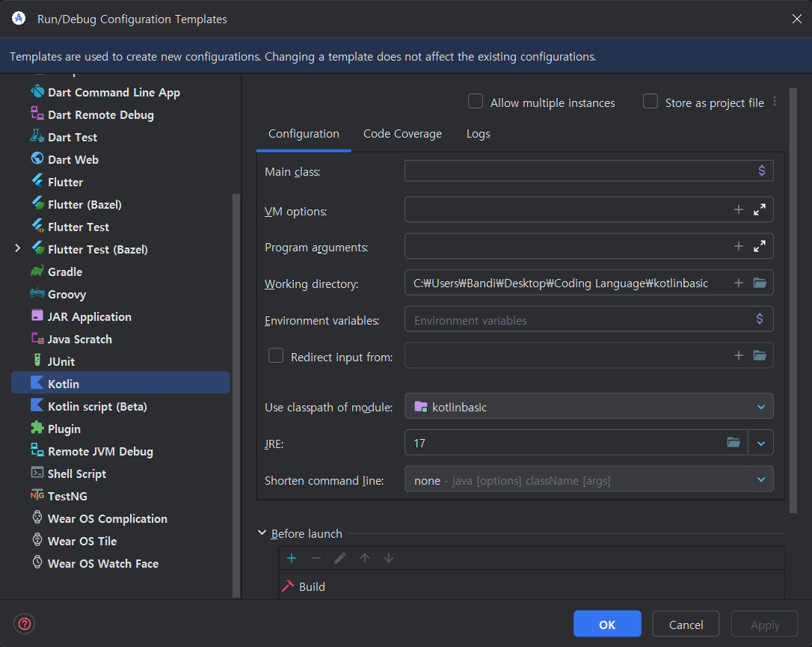The height and width of the screenshot is (647, 812).
Task: Click the Flutter logo icon
Action: pos(37,181)
